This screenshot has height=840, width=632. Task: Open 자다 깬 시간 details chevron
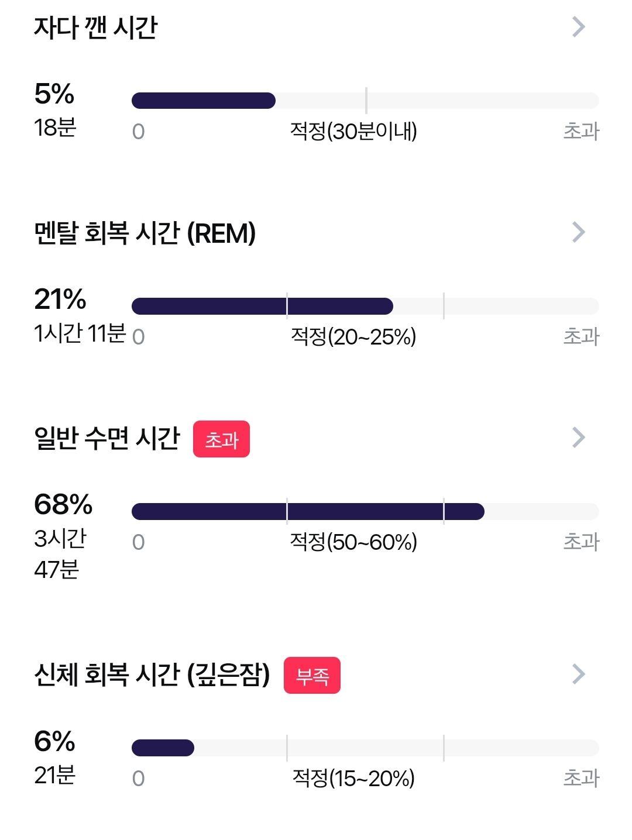[x=578, y=27]
